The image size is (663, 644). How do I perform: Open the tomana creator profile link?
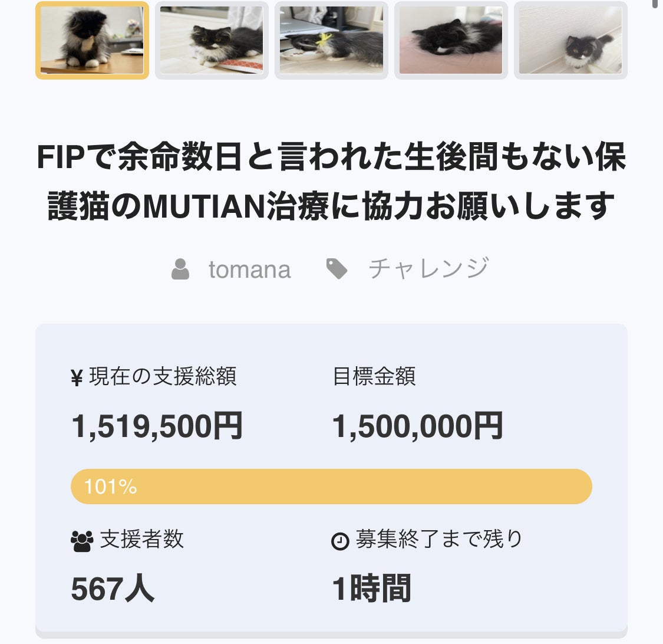tap(249, 270)
